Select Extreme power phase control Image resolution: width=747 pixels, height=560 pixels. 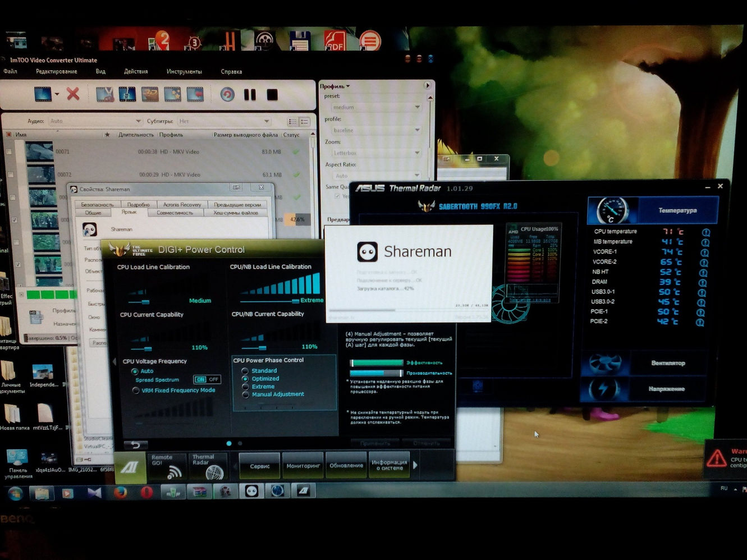click(x=245, y=387)
